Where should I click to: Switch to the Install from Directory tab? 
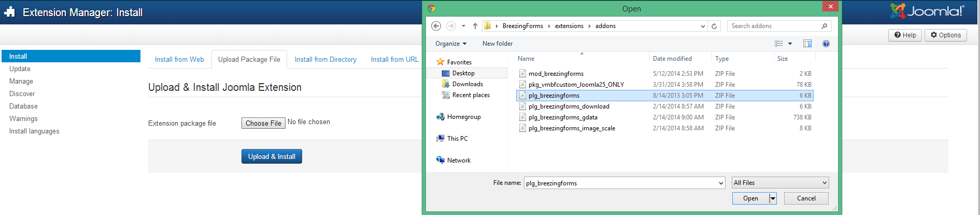point(325,60)
